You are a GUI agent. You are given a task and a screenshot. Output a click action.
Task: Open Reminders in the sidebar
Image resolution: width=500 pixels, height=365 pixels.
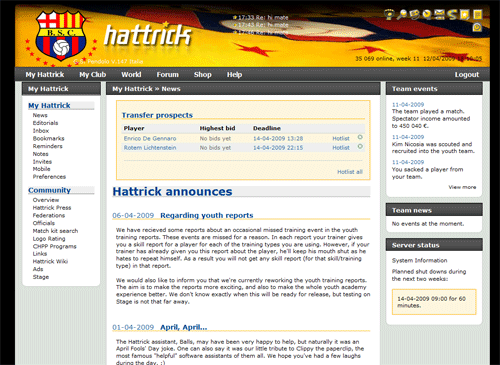point(47,146)
